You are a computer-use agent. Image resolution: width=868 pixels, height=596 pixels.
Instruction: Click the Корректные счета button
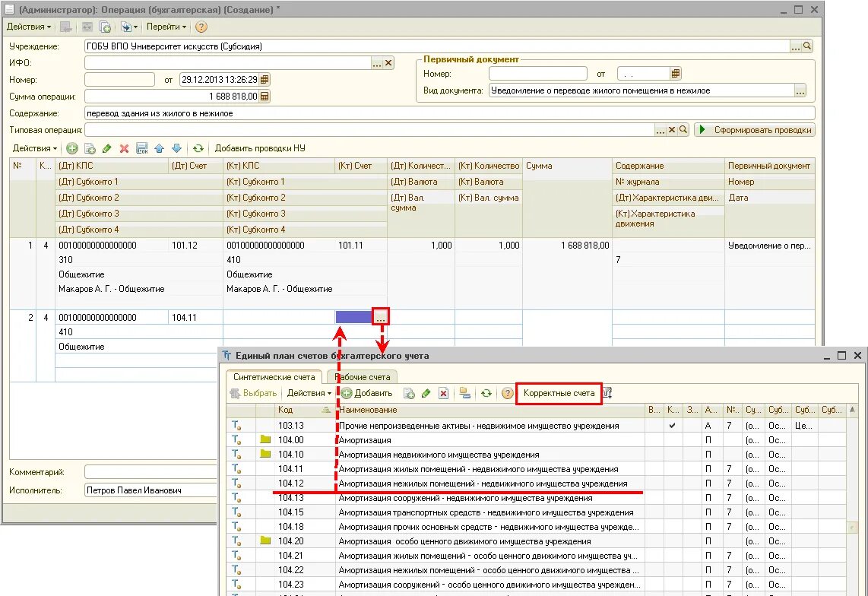point(559,393)
